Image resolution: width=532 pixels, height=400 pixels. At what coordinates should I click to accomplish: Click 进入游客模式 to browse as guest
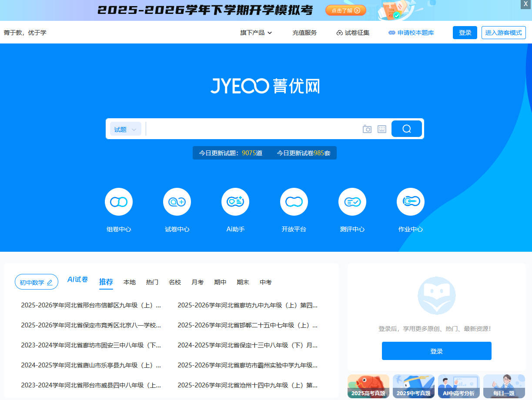(x=503, y=32)
